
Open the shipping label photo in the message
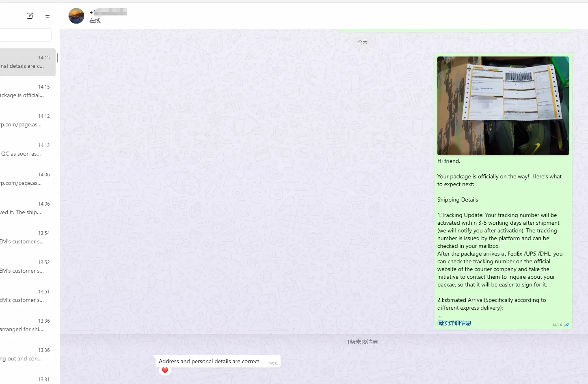tap(503, 106)
